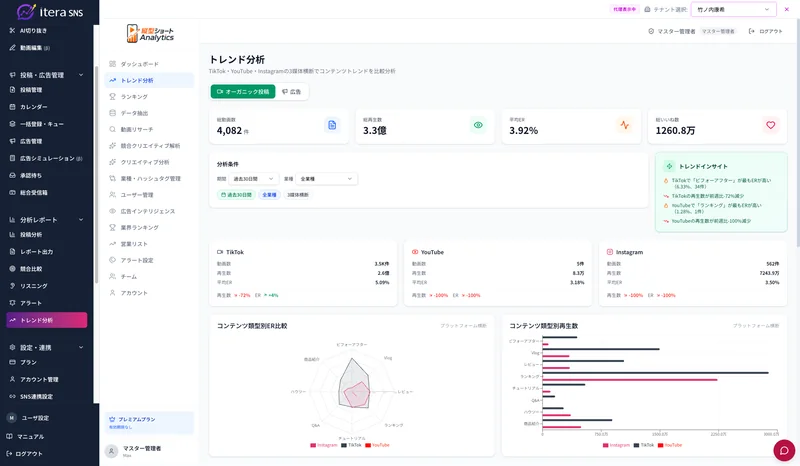Open the 業種 全業種 dropdown
800x466 pixels.
coord(327,179)
